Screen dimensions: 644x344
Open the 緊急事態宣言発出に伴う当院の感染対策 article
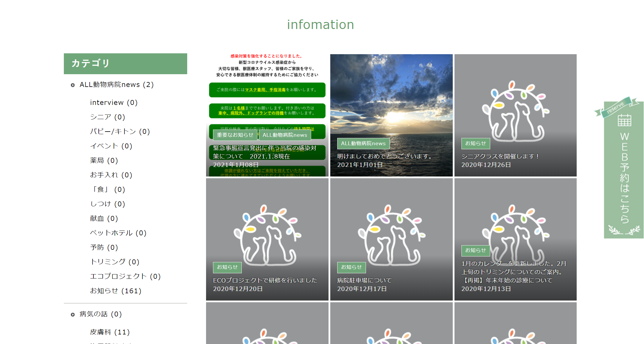point(264,152)
